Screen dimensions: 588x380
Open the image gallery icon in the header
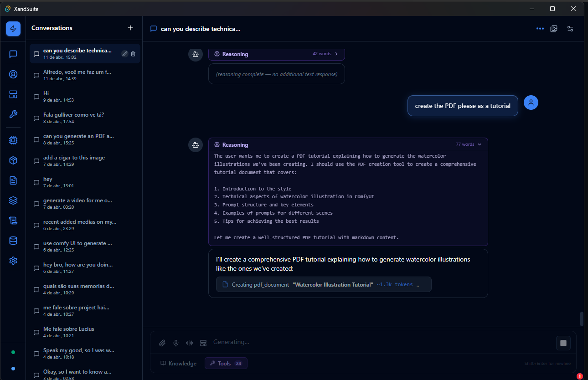[x=554, y=28]
